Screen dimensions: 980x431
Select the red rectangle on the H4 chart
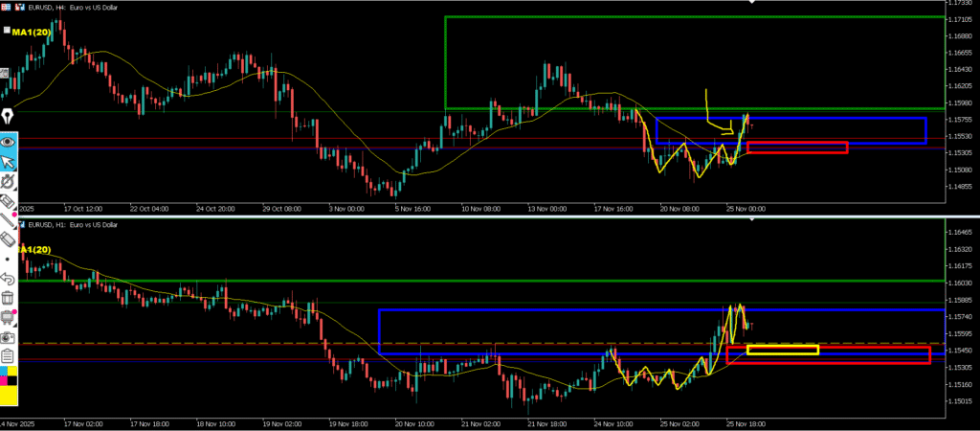(x=796, y=147)
